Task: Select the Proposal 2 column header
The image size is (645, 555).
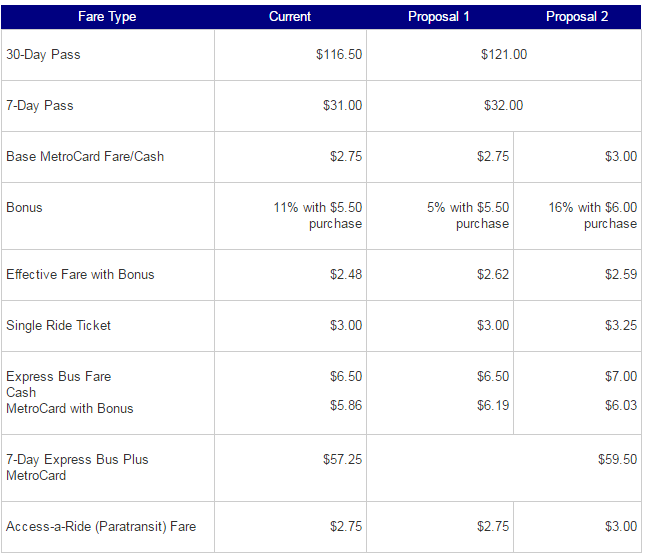Action: 577,17
